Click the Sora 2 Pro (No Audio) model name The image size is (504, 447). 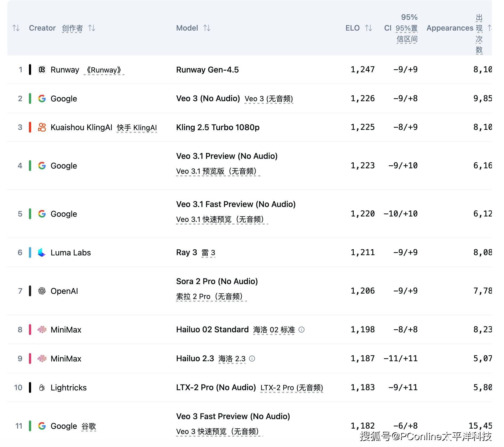click(217, 281)
